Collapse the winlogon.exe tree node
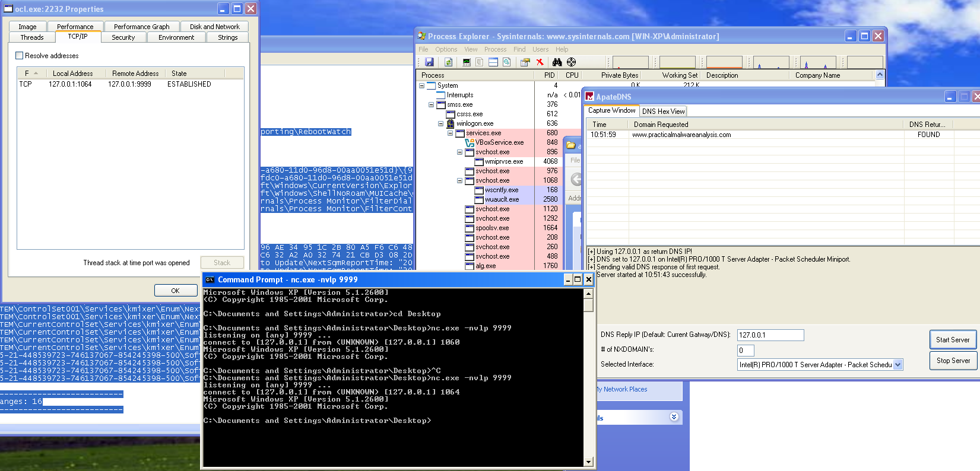This screenshot has width=980, height=471. click(x=440, y=123)
